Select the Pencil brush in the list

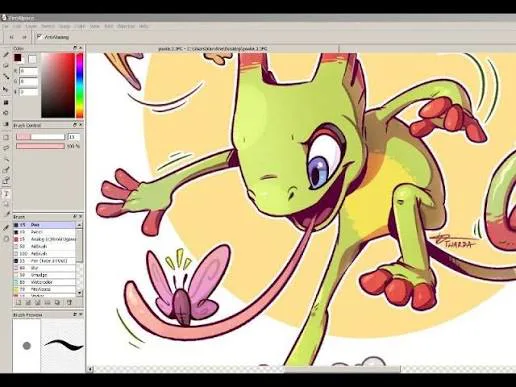(x=44, y=232)
